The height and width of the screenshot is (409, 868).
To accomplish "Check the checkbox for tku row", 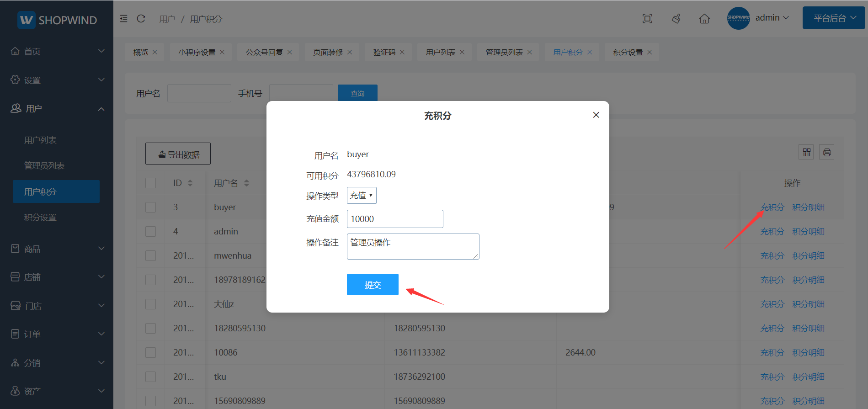I will pyautogui.click(x=150, y=377).
